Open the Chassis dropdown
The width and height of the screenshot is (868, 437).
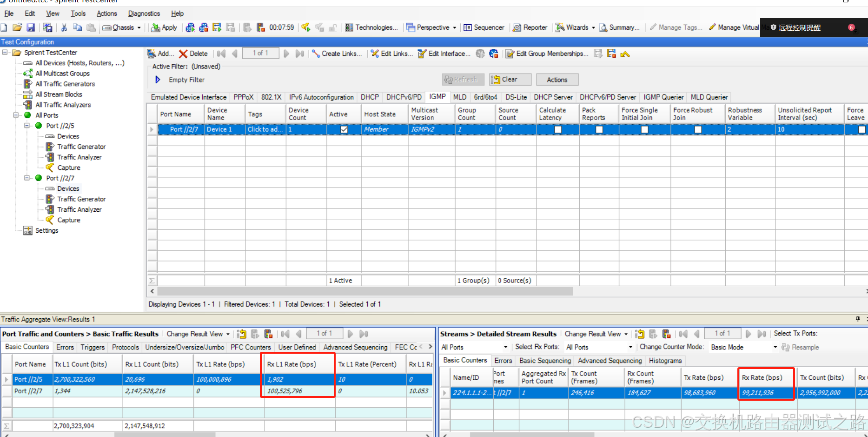(x=121, y=27)
